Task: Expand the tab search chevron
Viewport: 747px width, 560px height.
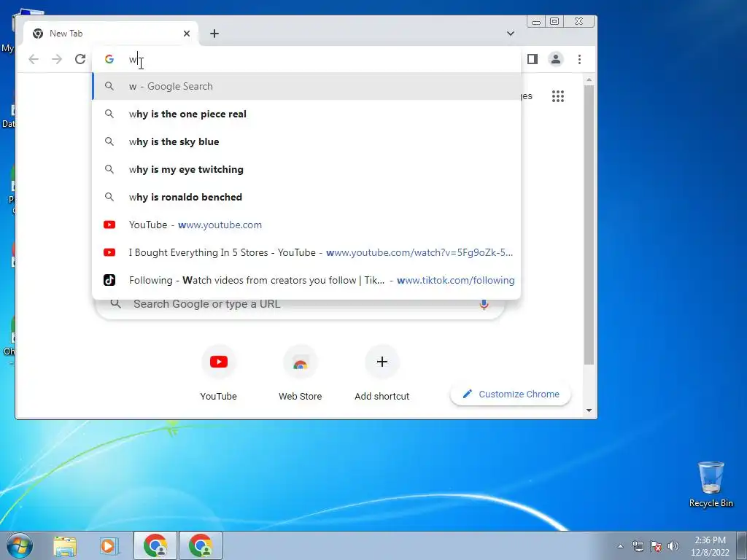Action: click(510, 34)
